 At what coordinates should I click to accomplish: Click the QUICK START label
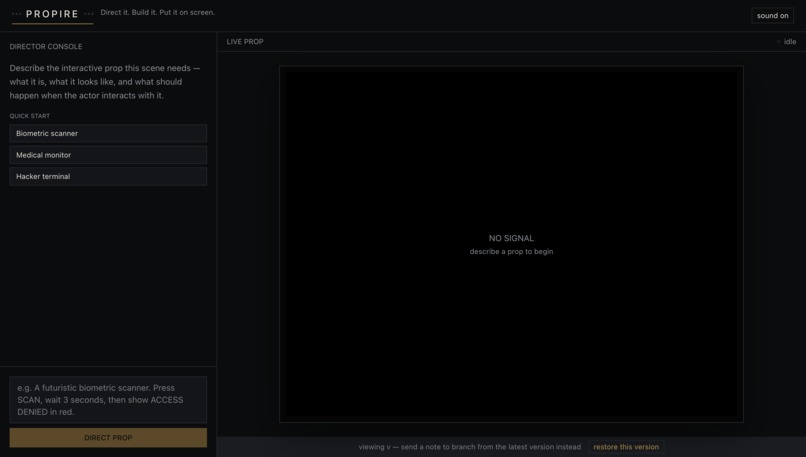(x=30, y=116)
